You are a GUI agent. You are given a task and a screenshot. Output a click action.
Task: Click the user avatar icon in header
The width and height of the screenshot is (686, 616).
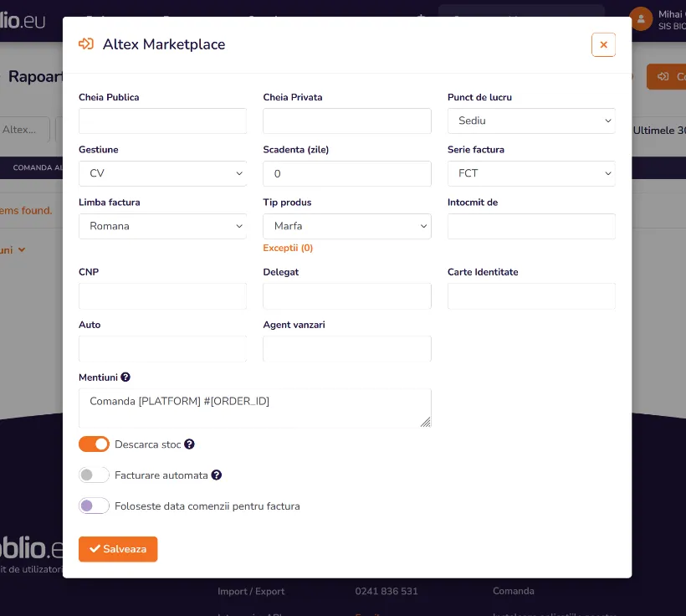coord(641,18)
